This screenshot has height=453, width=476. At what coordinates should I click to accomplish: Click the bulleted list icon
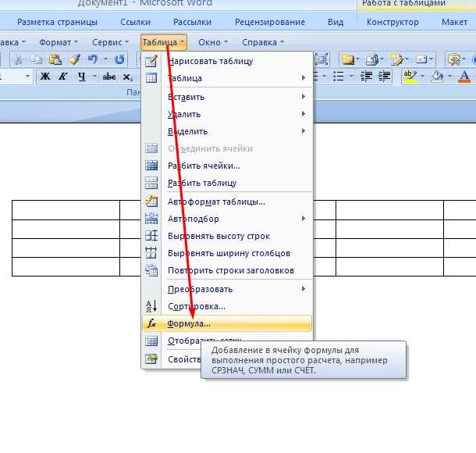point(338,77)
